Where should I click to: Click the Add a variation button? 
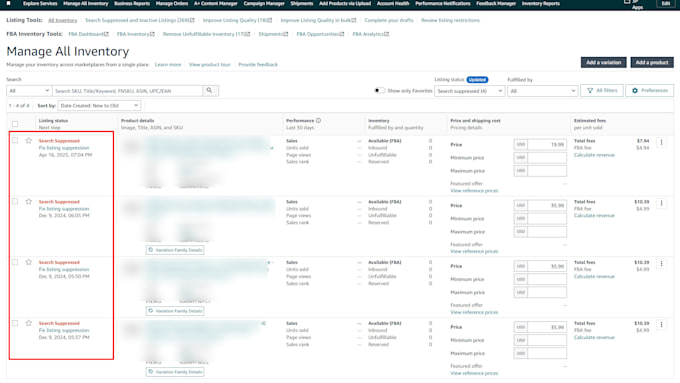(x=603, y=62)
